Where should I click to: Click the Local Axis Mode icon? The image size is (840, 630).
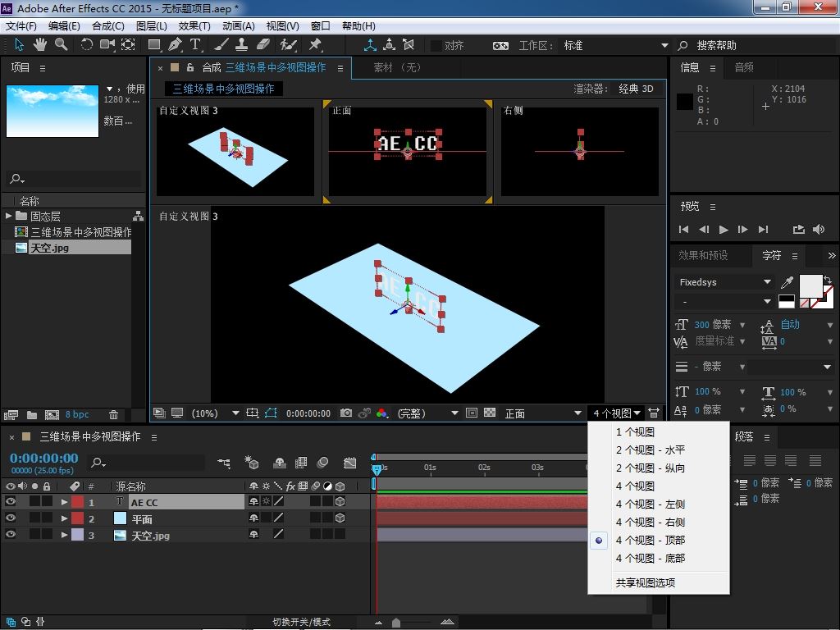[370, 45]
